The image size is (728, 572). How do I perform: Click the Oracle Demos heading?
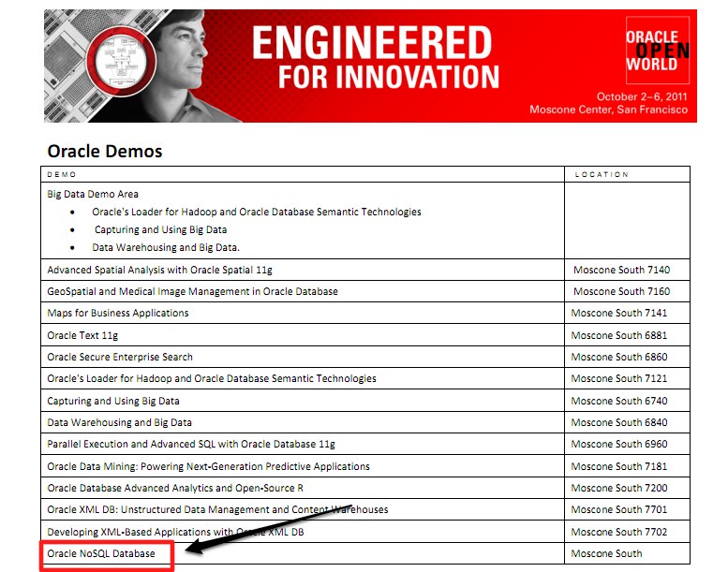[104, 151]
